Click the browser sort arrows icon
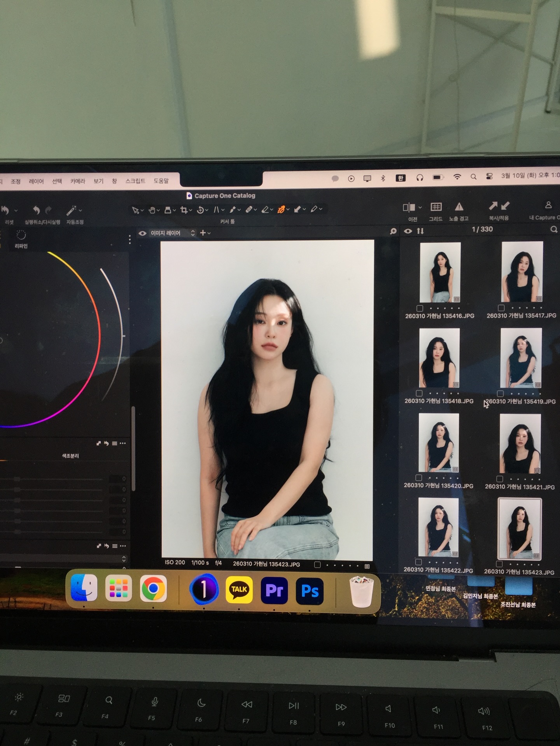The width and height of the screenshot is (560, 746). [x=420, y=231]
